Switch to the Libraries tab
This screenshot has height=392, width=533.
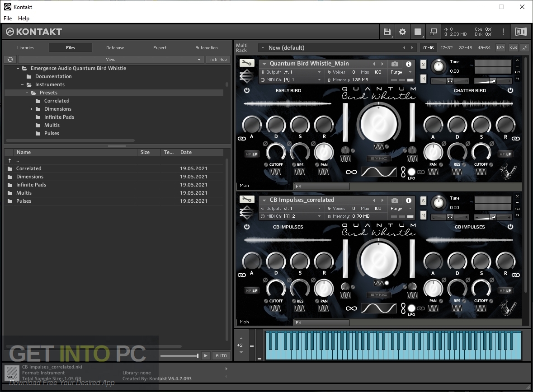25,48
